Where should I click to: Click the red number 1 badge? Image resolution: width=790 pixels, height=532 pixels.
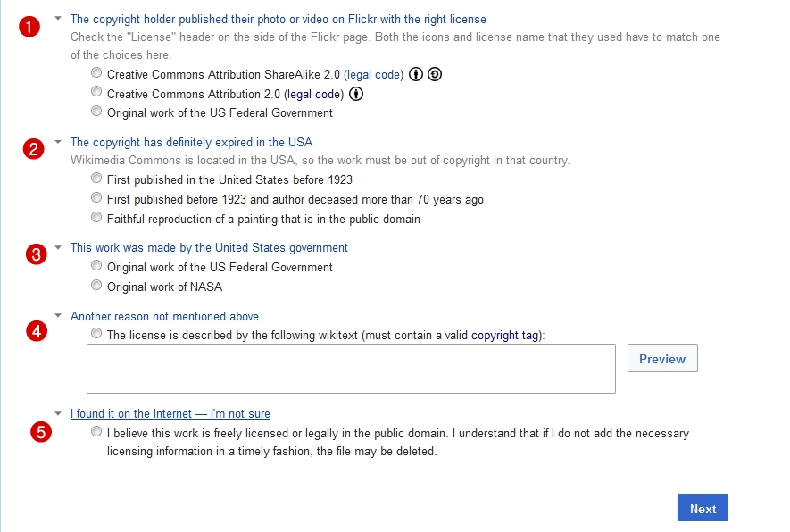tap(29, 28)
